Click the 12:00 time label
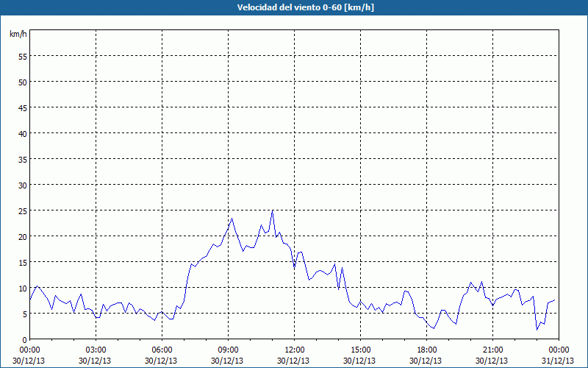588x368 pixels. tap(295, 350)
